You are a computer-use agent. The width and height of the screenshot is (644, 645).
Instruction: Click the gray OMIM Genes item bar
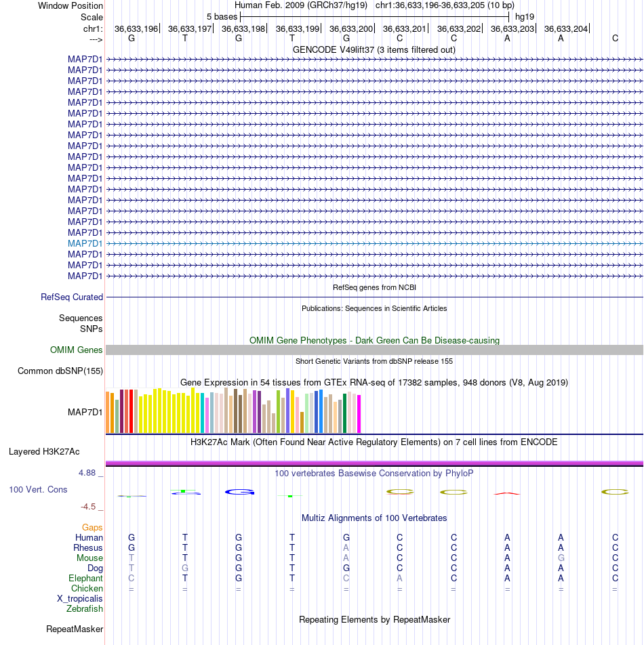tap(374, 350)
